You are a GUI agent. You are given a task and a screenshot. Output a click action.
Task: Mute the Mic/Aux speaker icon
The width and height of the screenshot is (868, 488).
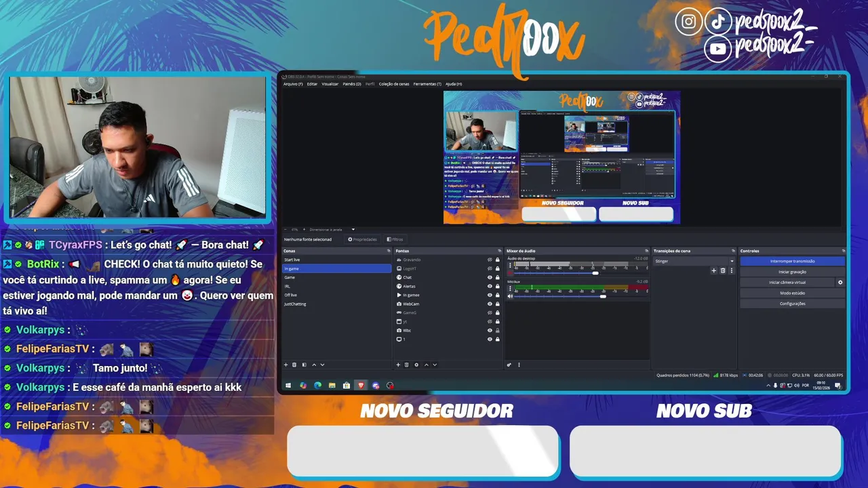[x=510, y=296]
